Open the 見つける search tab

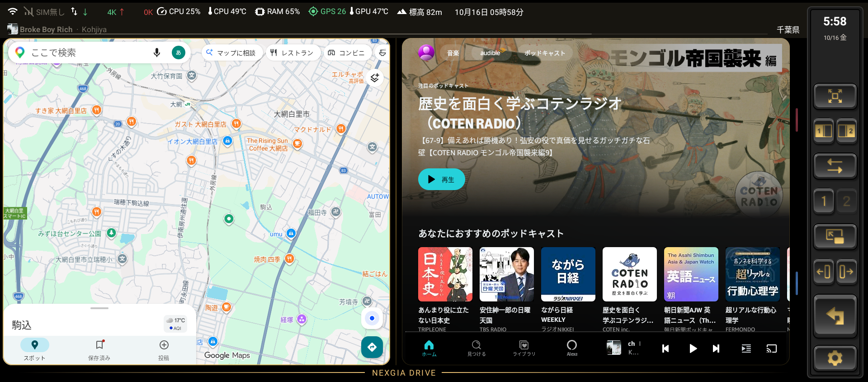click(x=476, y=349)
